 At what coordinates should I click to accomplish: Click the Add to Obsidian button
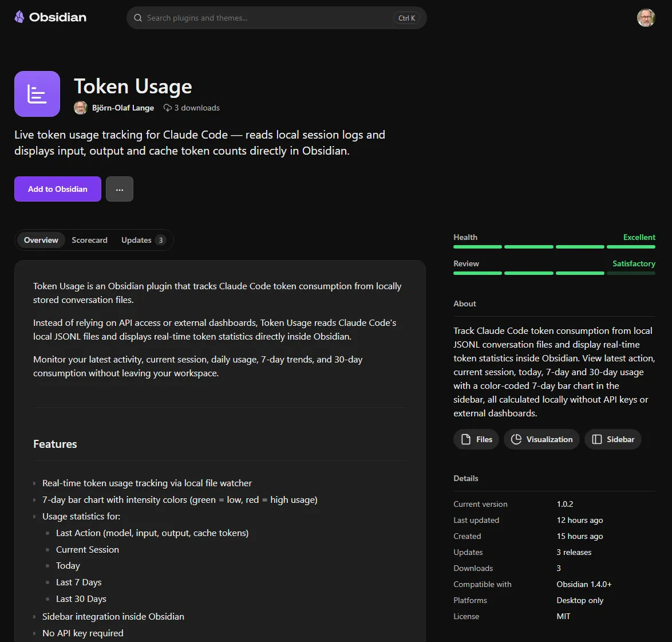click(58, 189)
